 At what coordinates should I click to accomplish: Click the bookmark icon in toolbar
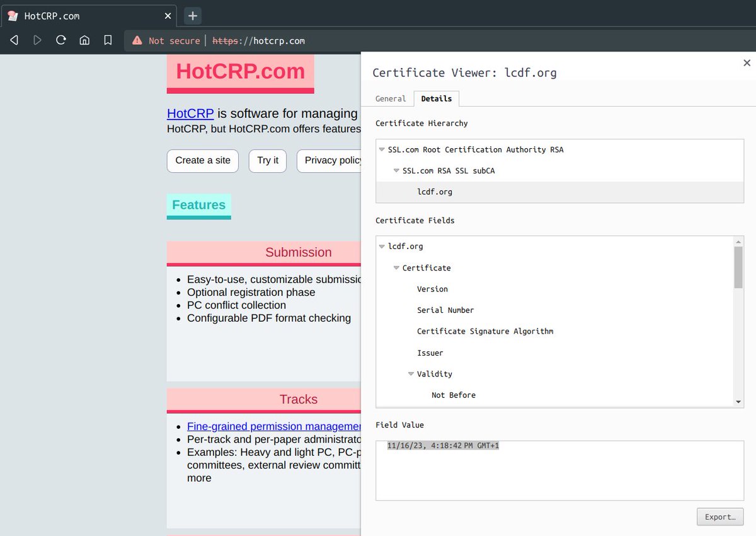(108, 40)
